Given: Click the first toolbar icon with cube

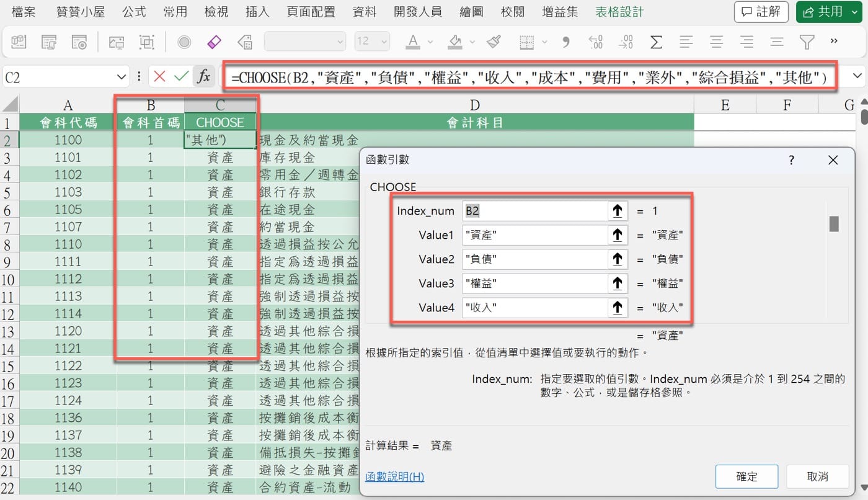Looking at the screenshot, I should [x=19, y=42].
